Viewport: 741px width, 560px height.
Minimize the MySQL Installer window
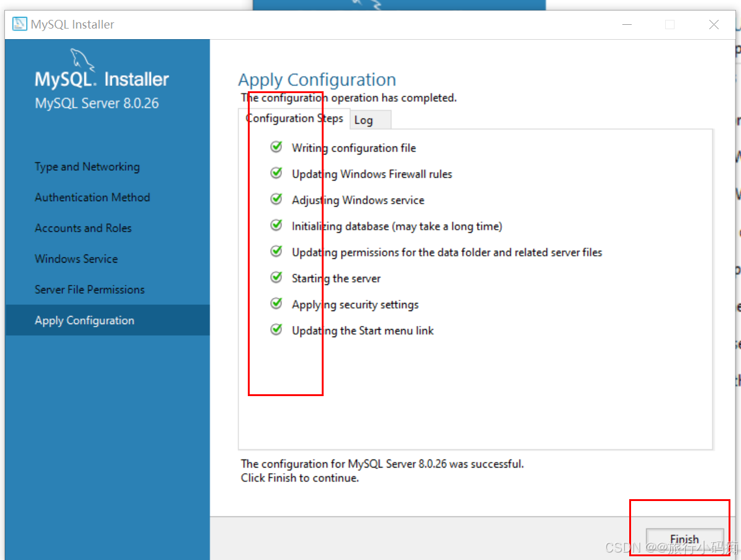point(627,25)
